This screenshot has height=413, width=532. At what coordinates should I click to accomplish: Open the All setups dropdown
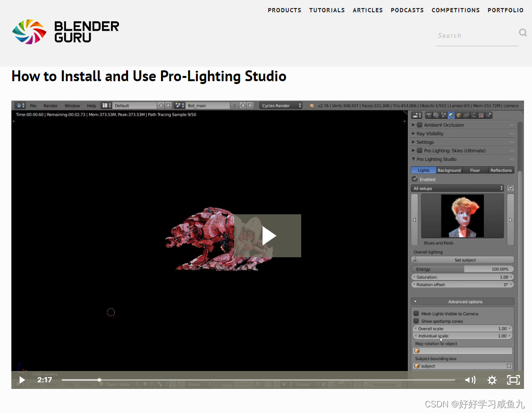point(457,188)
